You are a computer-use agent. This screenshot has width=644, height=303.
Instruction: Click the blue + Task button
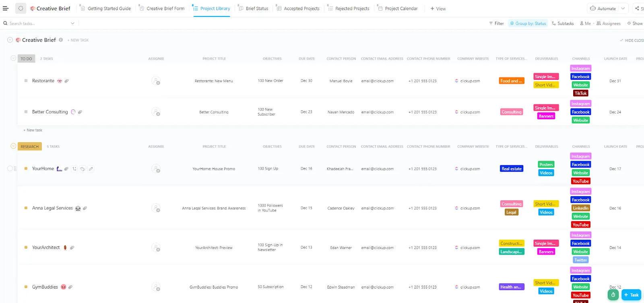pos(631,295)
